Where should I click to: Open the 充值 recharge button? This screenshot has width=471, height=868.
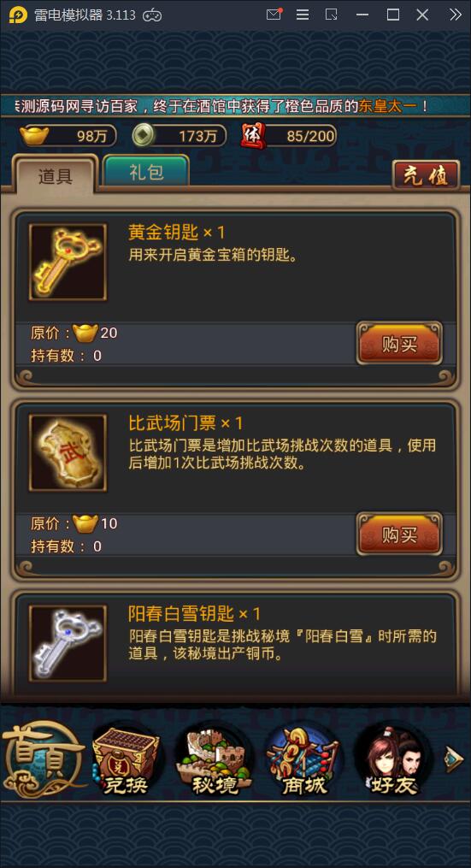(427, 175)
